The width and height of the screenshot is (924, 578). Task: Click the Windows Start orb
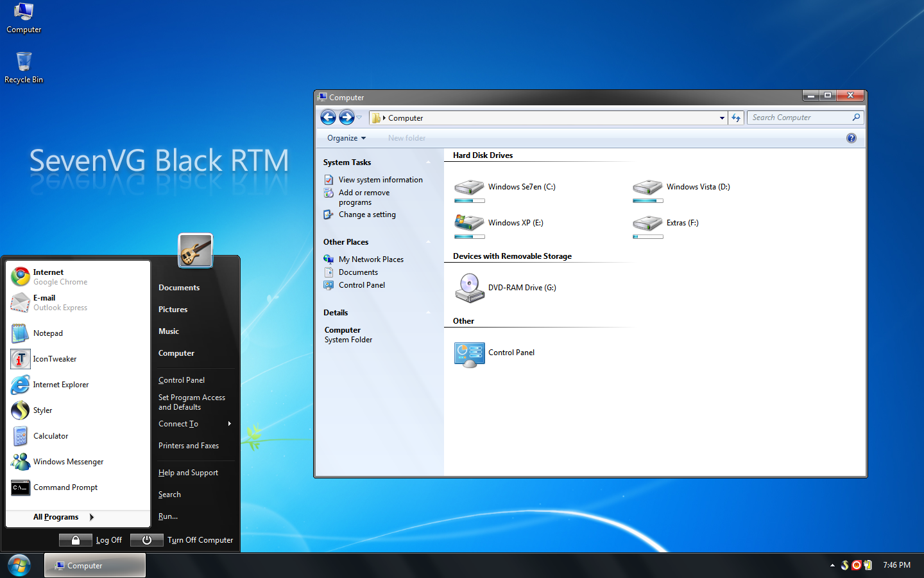pyautogui.click(x=19, y=565)
